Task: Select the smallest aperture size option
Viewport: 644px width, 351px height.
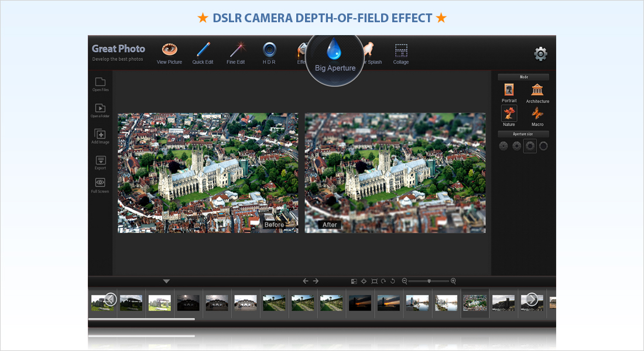Action: click(503, 146)
